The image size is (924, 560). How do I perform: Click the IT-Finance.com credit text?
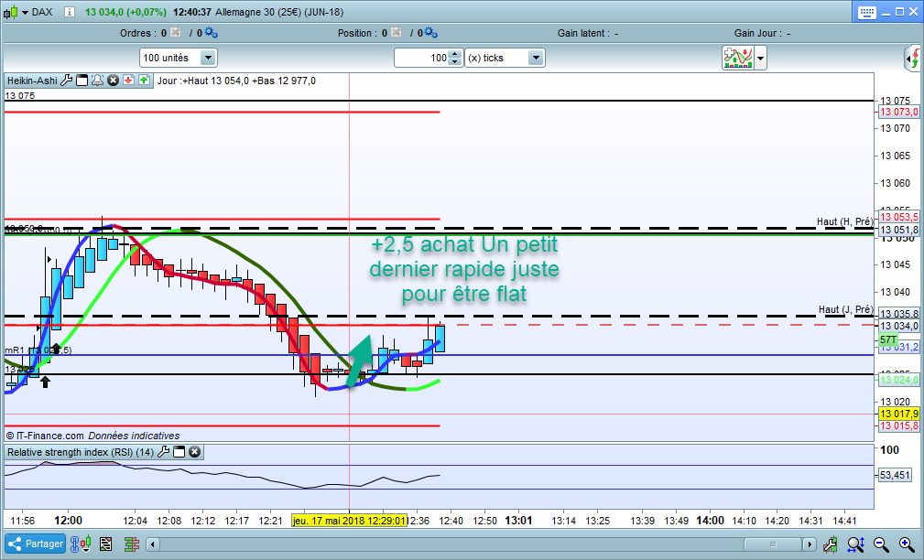(x=93, y=436)
